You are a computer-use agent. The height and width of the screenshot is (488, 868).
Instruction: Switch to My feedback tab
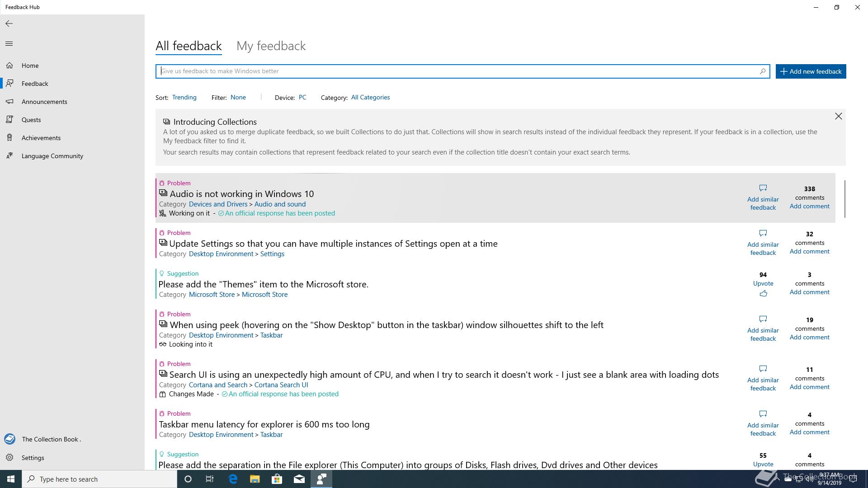point(271,46)
